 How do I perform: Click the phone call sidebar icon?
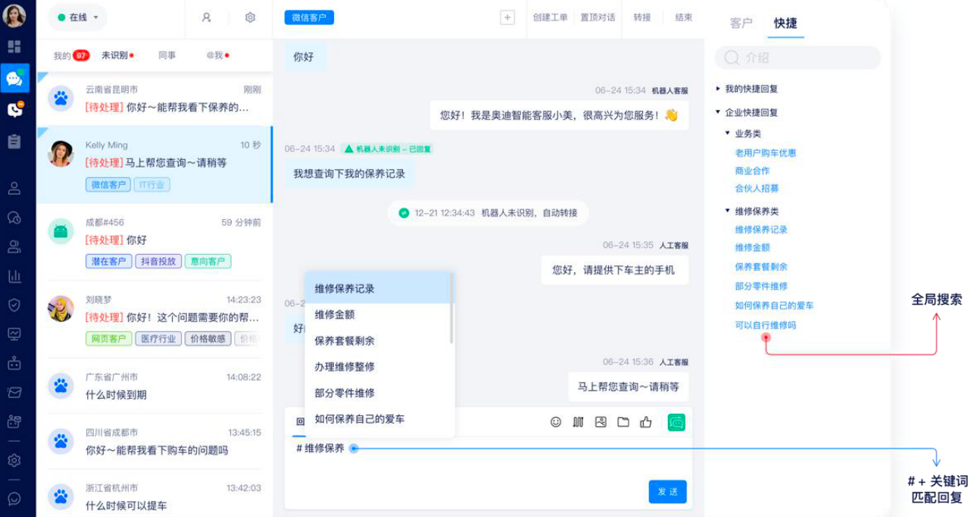[x=14, y=110]
